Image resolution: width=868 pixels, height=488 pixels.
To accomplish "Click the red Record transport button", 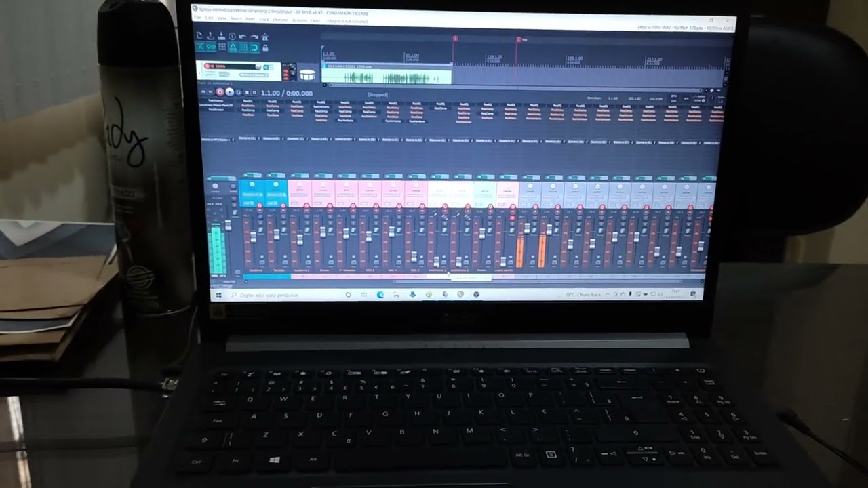I will 220,92.
